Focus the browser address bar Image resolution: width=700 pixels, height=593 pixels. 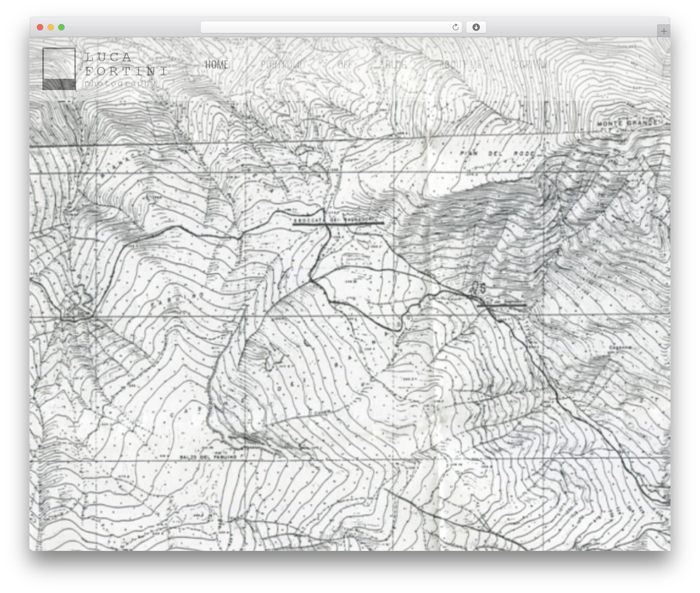click(331, 27)
